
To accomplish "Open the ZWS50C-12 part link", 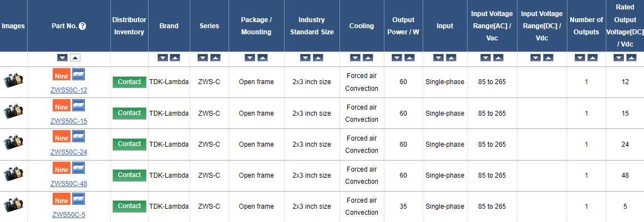I will pyautogui.click(x=69, y=90).
